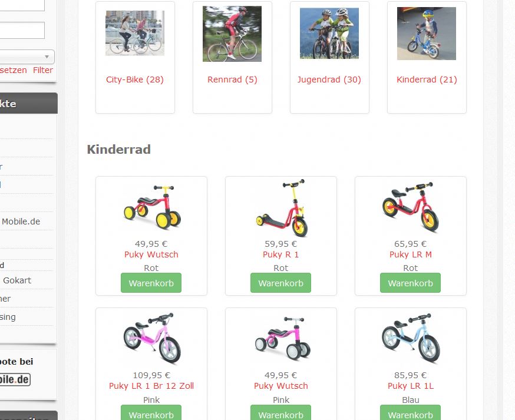Viewport: 515px width, 420px height.
Task: Click the Filter link in sidebar
Action: click(42, 70)
